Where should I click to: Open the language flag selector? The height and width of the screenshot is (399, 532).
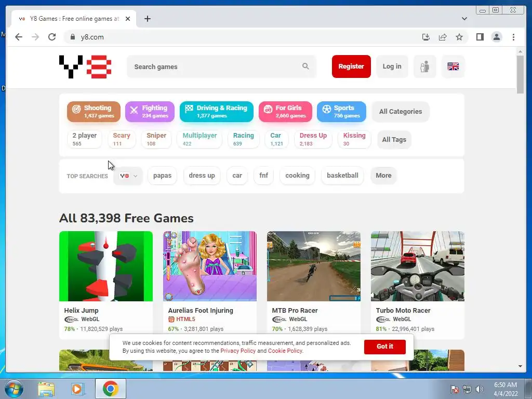453,66
